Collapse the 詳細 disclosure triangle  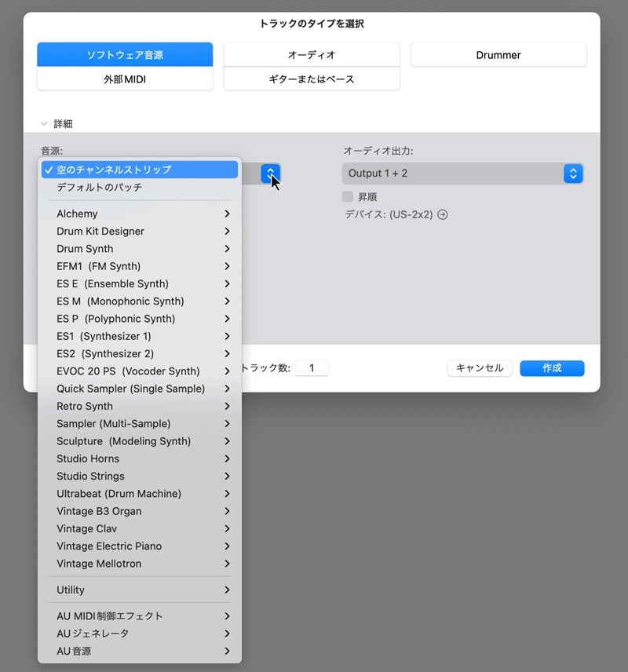click(x=44, y=124)
